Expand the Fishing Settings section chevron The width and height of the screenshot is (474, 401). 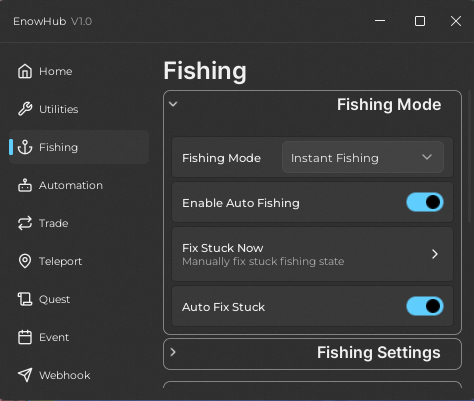[x=173, y=352]
